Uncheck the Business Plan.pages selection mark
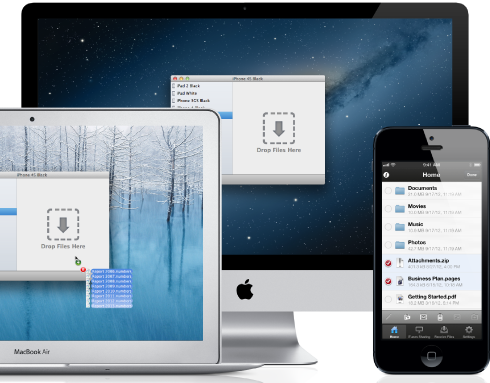 pos(388,281)
